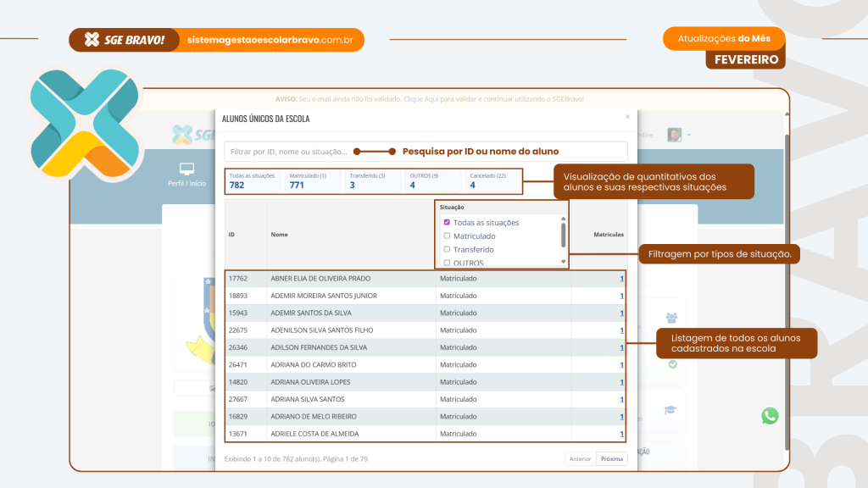Select the Cancelado (22) count tab
Screen dimensions: 868x488
(490, 180)
